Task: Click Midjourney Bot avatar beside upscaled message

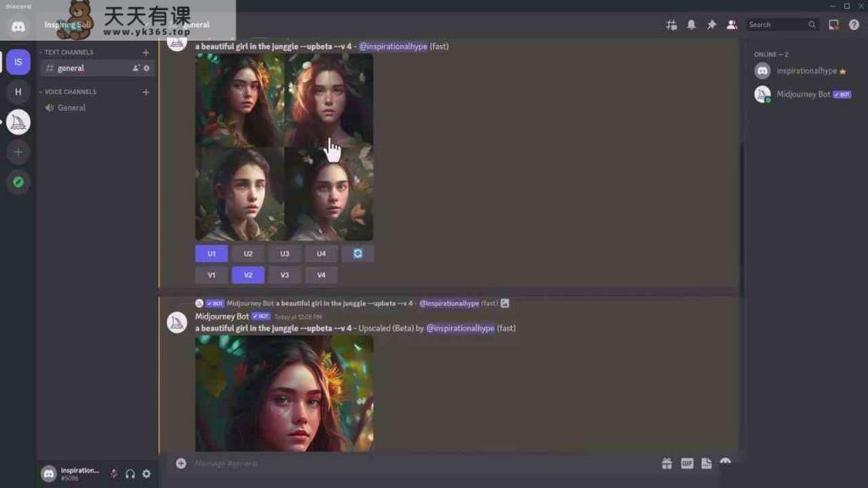Action: pos(177,323)
